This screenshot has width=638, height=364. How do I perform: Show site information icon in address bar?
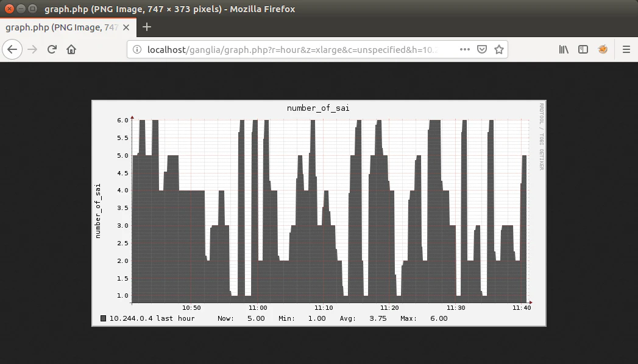[x=137, y=49]
